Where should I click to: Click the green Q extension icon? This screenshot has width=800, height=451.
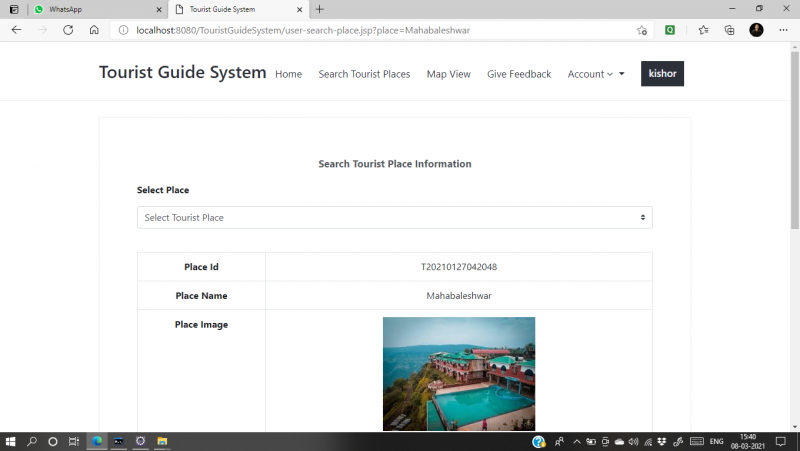coord(670,30)
